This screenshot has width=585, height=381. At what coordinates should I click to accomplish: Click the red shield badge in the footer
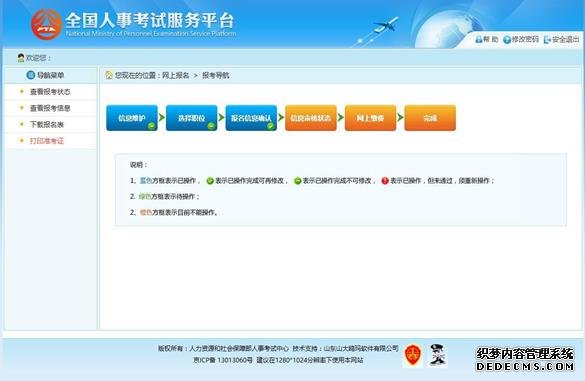tap(413, 355)
